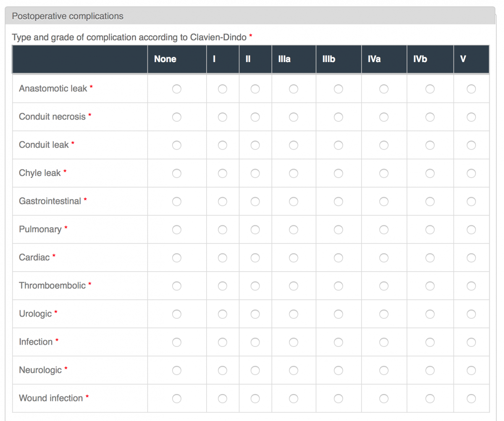Click the Postoperative complications panel header
This screenshot has width=504, height=421.
[68, 16]
